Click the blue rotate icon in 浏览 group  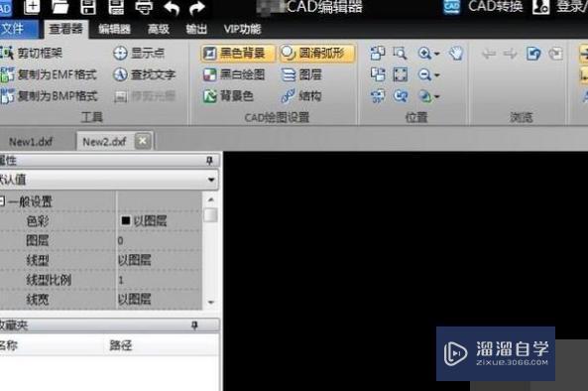533,54
